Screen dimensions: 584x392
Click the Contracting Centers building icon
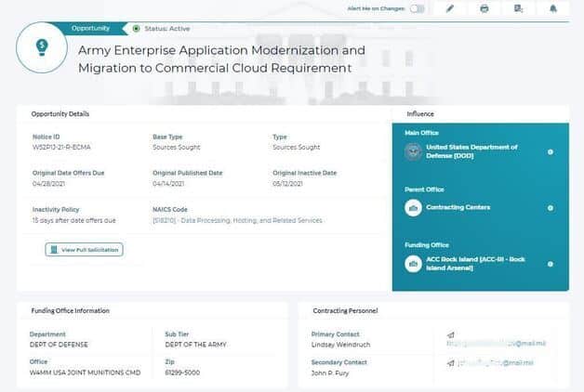413,207
